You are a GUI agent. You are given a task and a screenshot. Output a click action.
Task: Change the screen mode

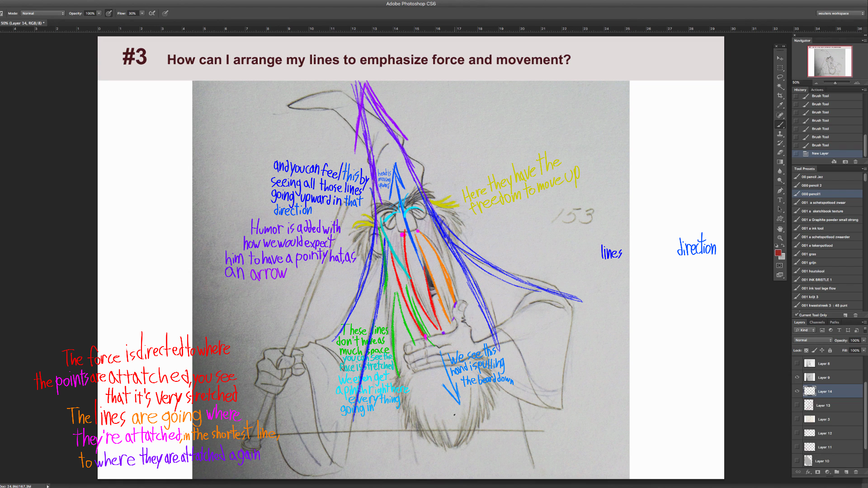[780, 275]
